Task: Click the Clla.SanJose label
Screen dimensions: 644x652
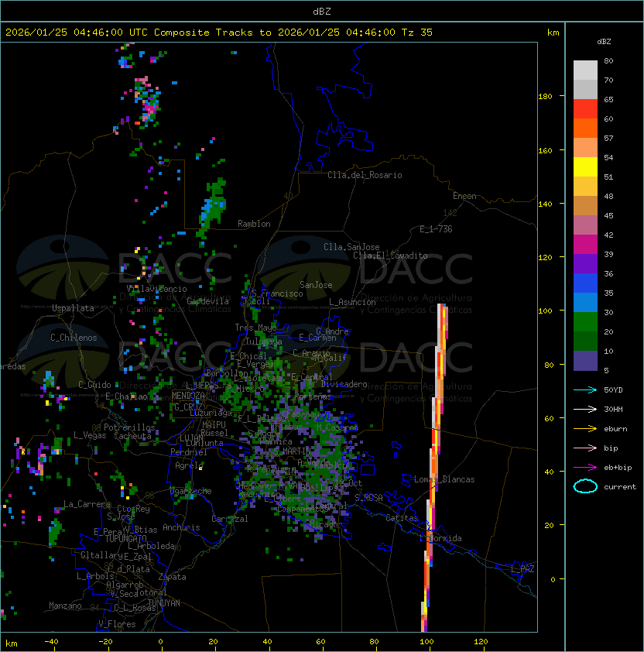Action: tap(351, 247)
